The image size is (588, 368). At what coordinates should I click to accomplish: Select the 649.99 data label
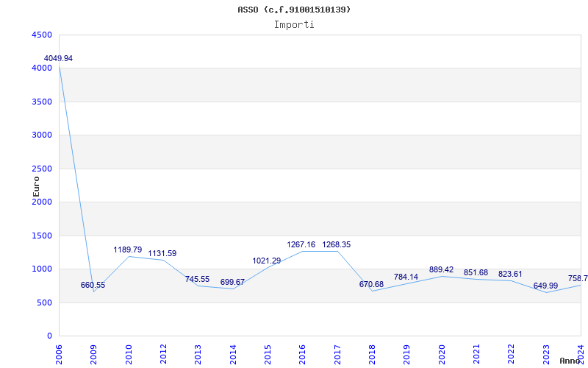545,286
